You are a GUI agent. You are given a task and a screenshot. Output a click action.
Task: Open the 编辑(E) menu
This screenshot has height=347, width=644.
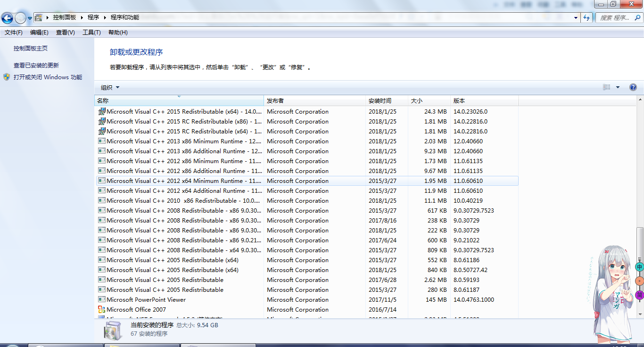pyautogui.click(x=39, y=33)
